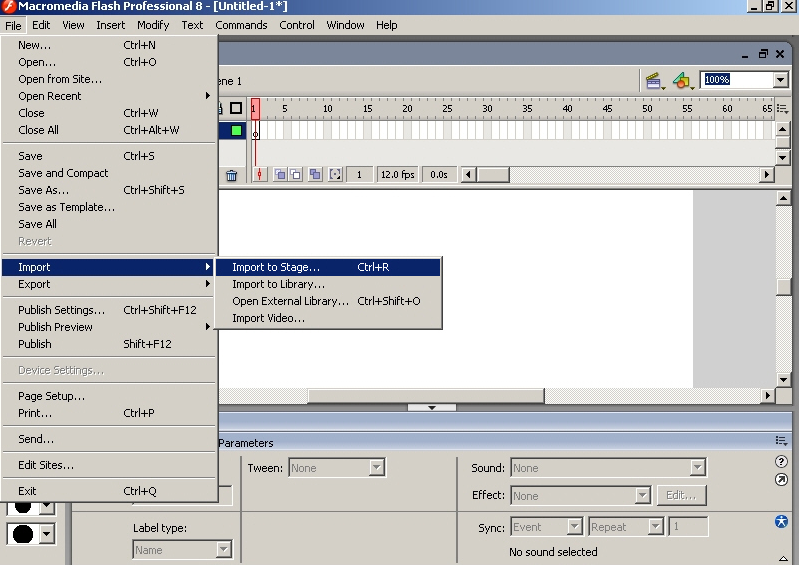Choose Save and Compact

(109, 173)
